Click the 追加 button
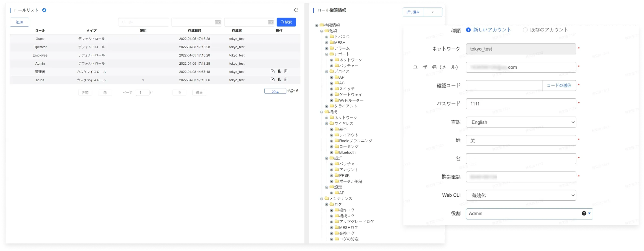The image size is (644, 251). [19, 22]
